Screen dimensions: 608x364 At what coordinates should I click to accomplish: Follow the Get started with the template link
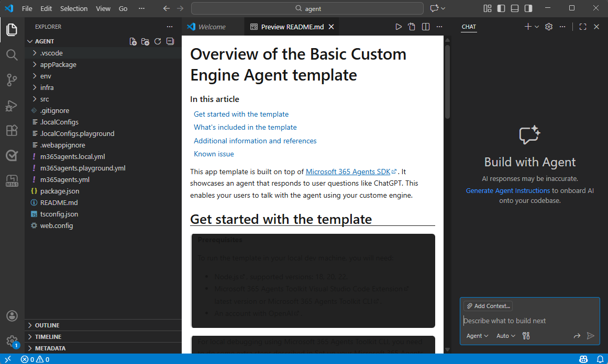(241, 114)
